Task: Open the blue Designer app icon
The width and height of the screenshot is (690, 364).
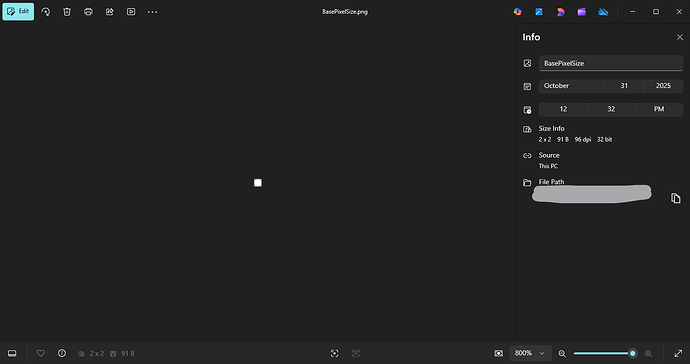Action: click(539, 12)
